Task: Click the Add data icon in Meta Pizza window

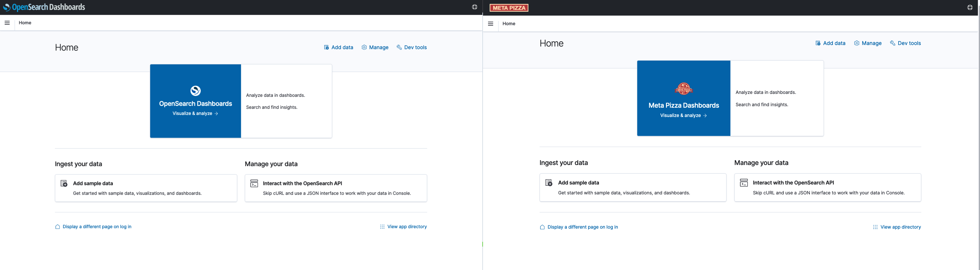Action: [818, 43]
